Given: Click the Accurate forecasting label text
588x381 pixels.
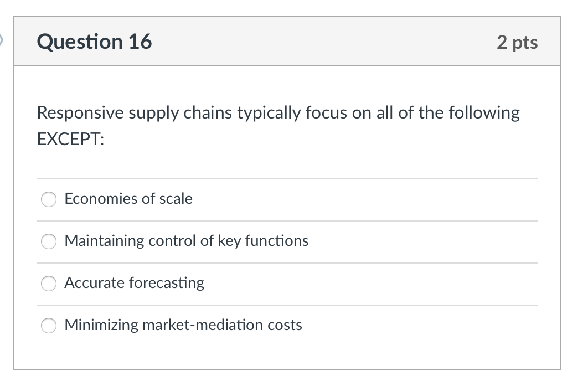Looking at the screenshot, I should 135,284.
